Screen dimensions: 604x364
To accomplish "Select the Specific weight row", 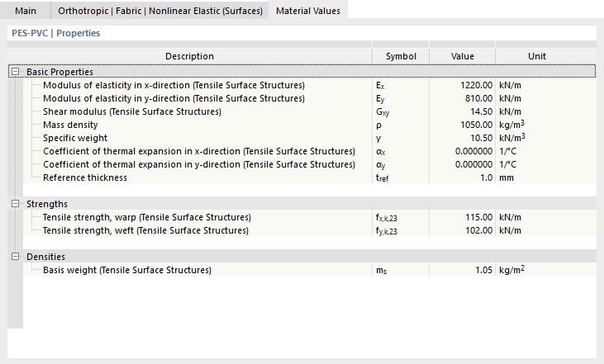I will [310, 138].
